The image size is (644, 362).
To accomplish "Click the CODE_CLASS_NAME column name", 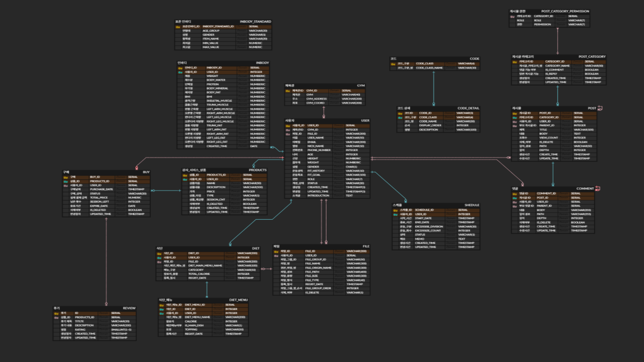I will (429, 68).
